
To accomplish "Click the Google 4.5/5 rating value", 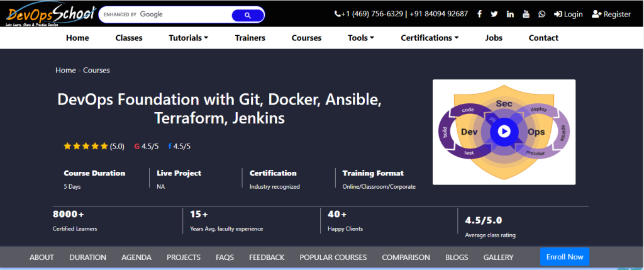I will tap(150, 146).
